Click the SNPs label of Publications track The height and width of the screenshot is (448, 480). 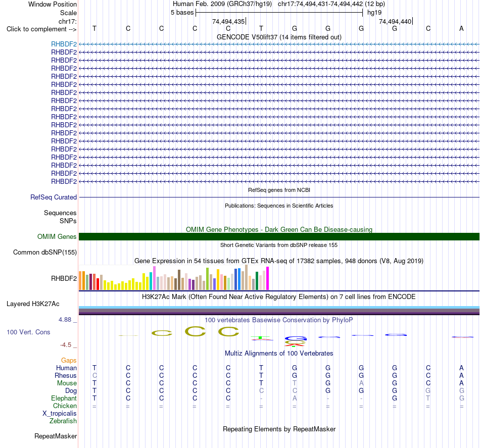(x=68, y=221)
